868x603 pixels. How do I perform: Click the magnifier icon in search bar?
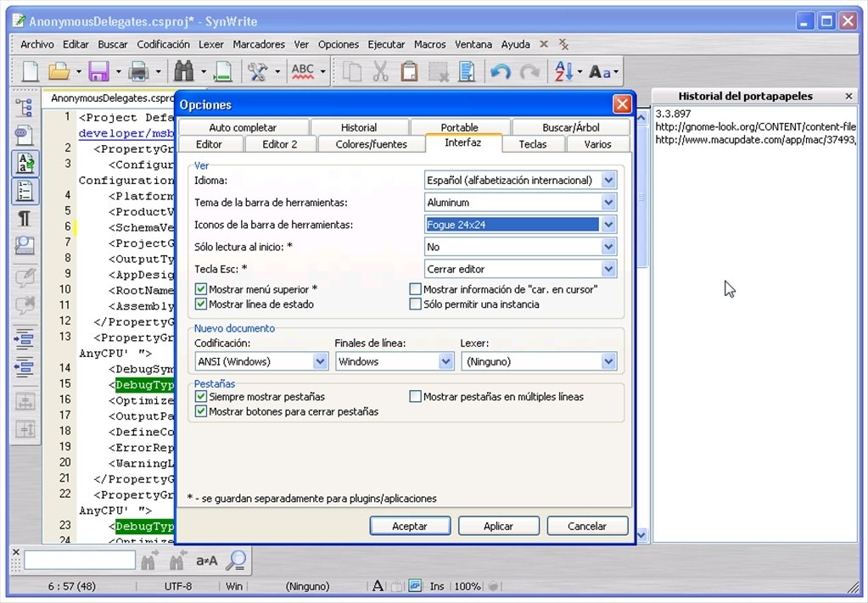pyautogui.click(x=237, y=561)
